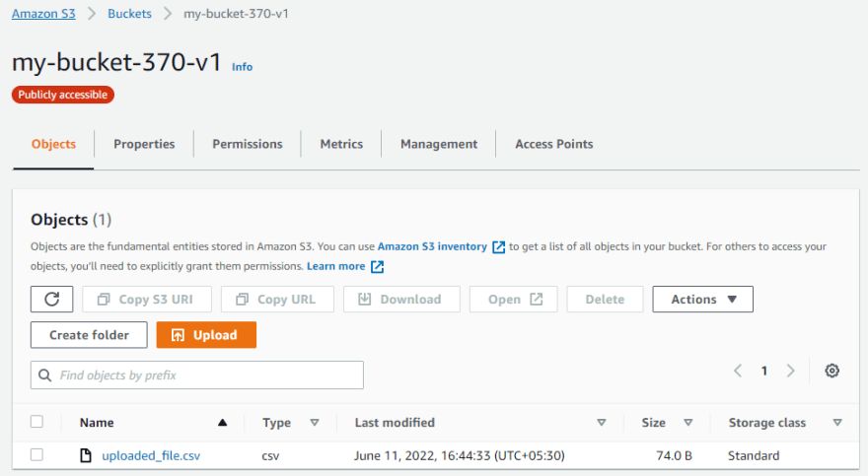Screen dimensions: 868x476
Task: Select all objects with header checkbox
Action: [x=37, y=422]
